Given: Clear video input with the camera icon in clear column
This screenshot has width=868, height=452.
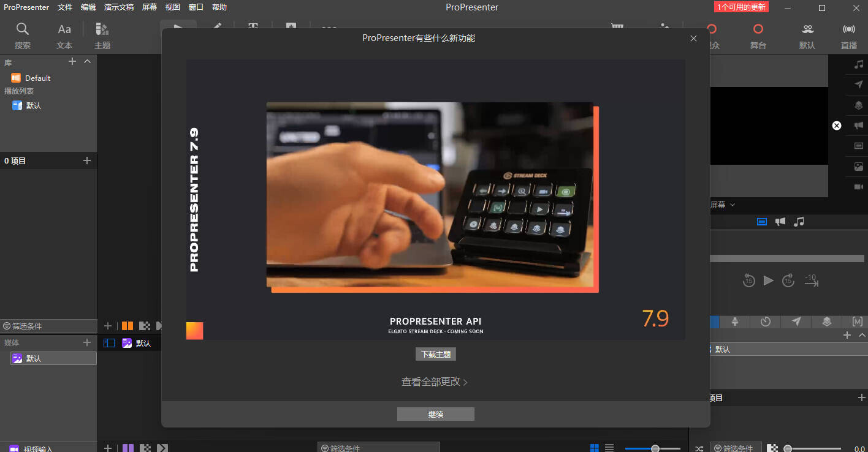Looking at the screenshot, I should [x=859, y=187].
